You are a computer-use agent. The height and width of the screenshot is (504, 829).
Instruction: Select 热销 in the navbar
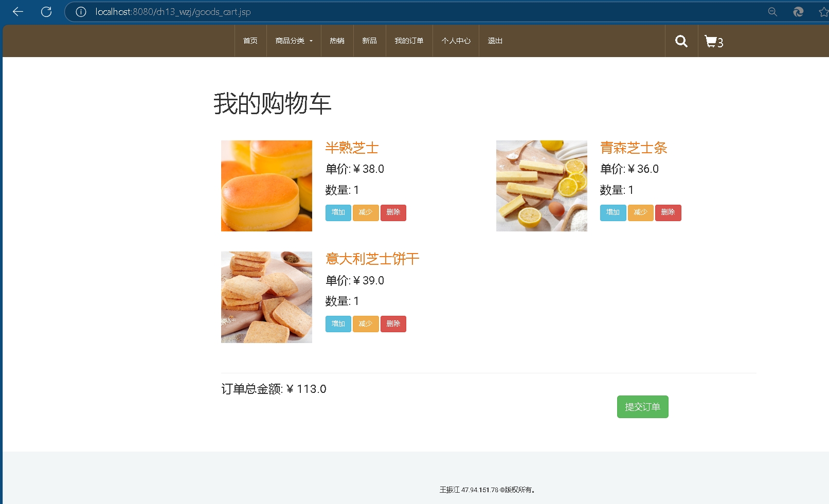click(x=337, y=41)
